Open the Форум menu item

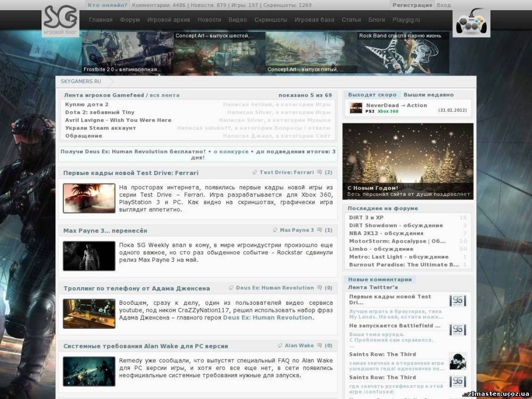point(130,20)
